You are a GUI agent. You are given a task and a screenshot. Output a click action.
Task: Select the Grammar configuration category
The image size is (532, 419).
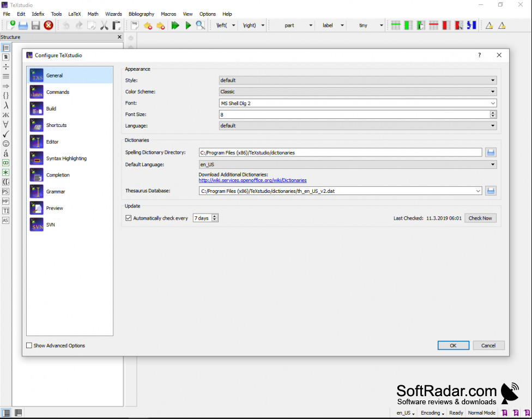click(70, 192)
